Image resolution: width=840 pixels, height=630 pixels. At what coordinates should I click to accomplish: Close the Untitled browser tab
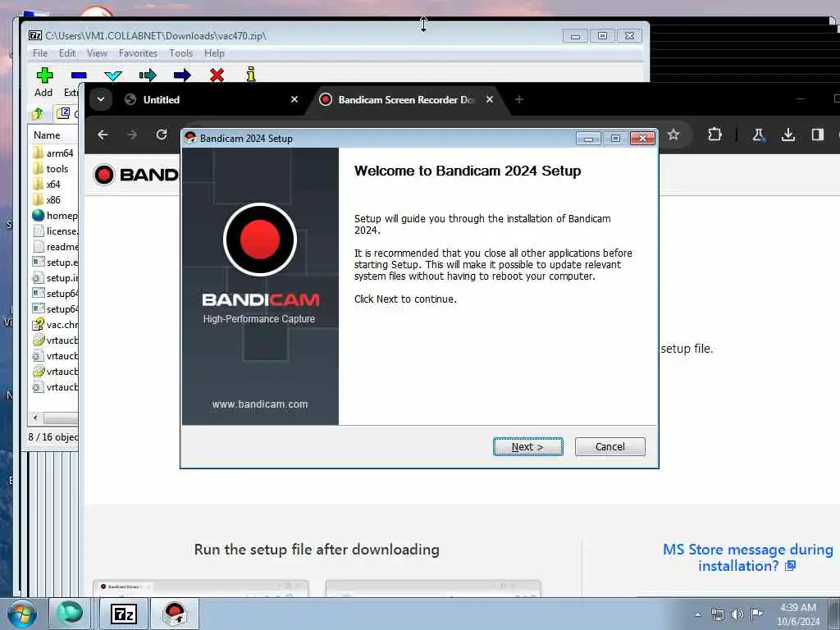(x=294, y=99)
